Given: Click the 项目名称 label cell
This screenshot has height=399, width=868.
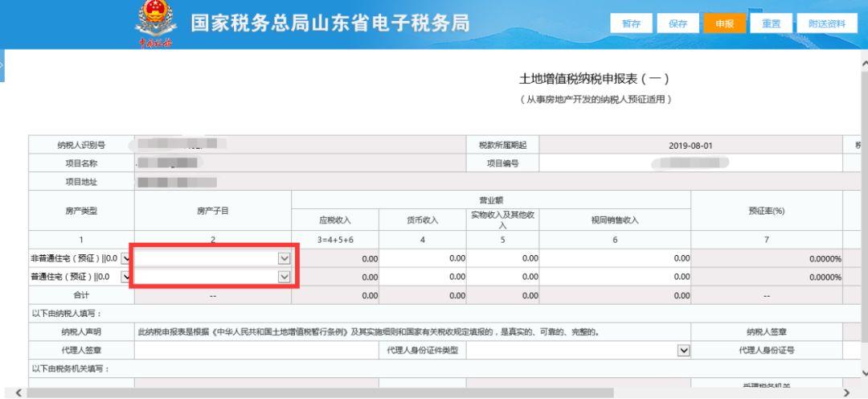Looking at the screenshot, I should 81,163.
